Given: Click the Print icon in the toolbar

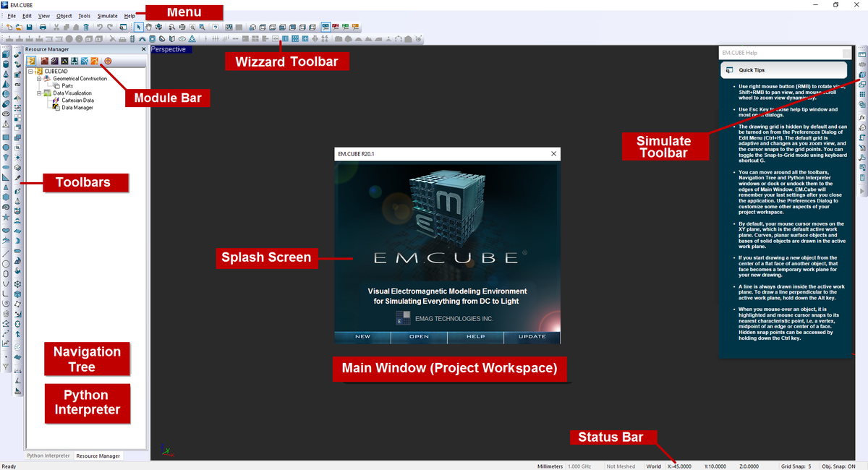Looking at the screenshot, I should 43,27.
